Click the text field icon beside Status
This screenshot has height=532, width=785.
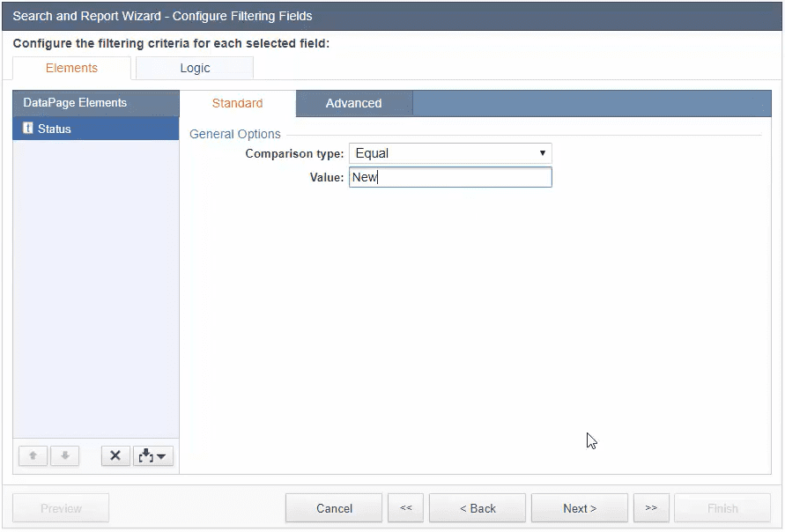[x=28, y=129]
